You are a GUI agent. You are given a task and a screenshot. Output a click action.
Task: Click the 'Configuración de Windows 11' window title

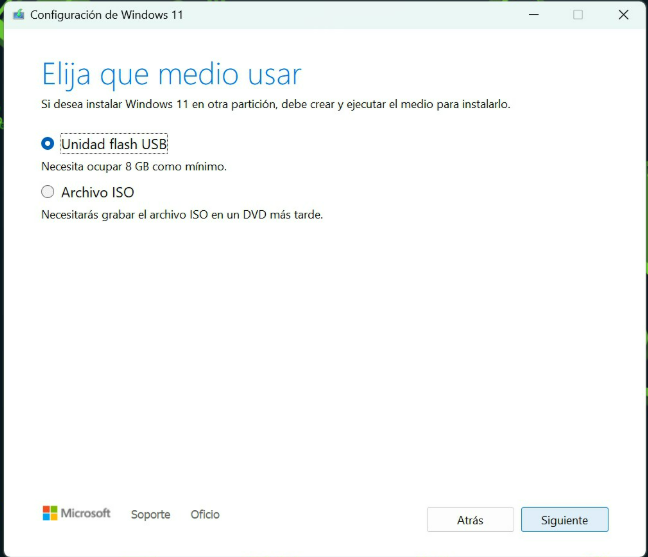point(107,15)
